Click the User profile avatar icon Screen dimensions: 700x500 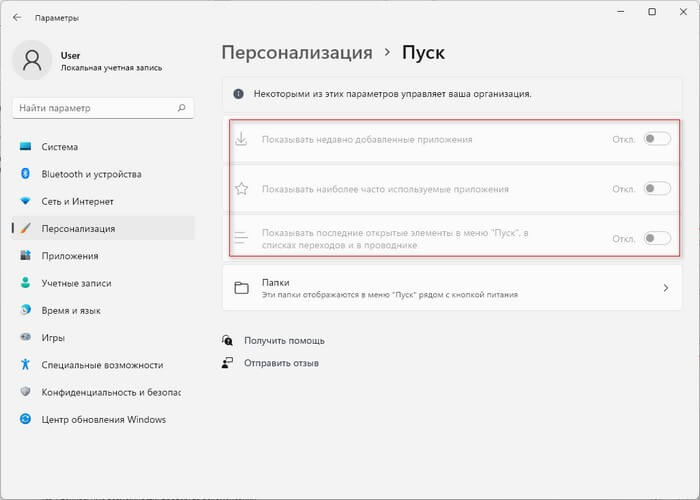[x=32, y=60]
